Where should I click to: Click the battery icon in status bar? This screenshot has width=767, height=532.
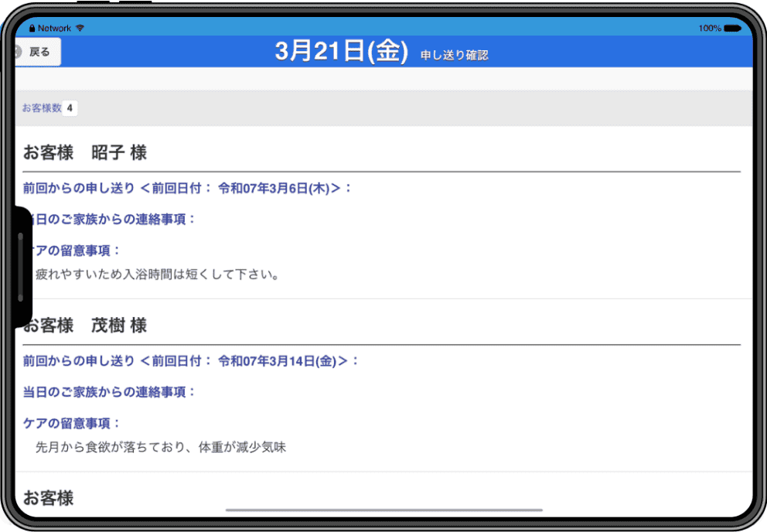point(732,29)
